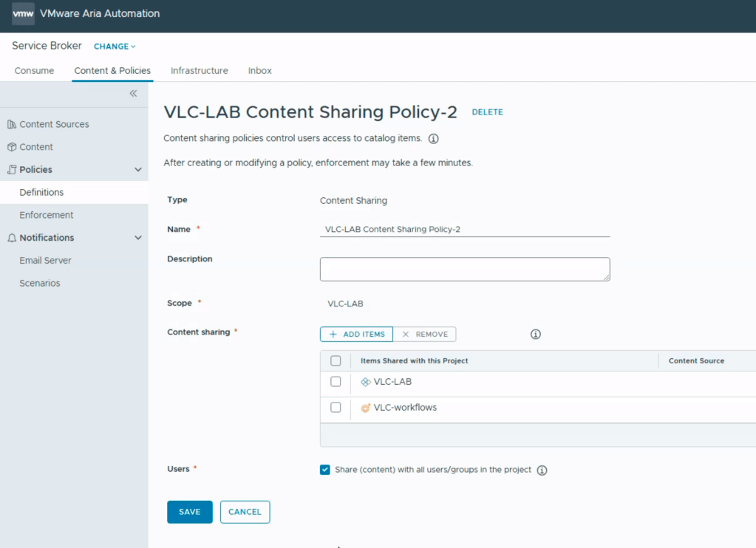Click info icon beside share with all users
The image size is (756, 548).
click(x=542, y=470)
